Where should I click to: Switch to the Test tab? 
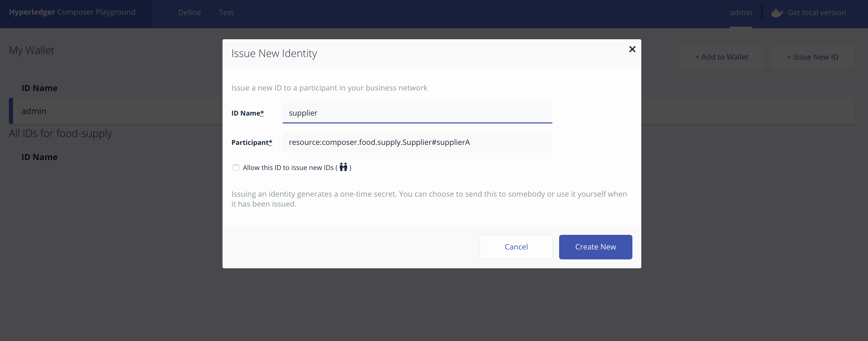pyautogui.click(x=226, y=13)
